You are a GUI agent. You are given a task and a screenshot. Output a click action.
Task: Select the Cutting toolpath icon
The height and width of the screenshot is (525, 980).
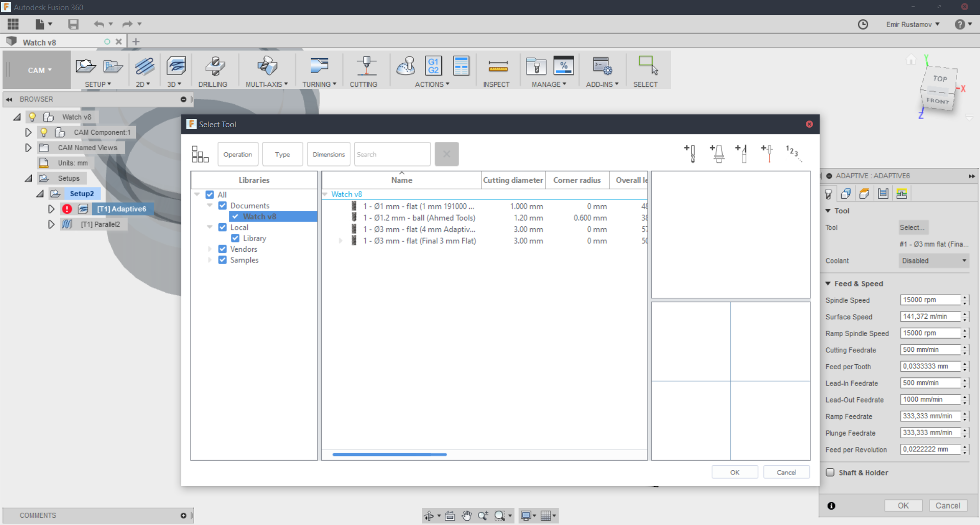(366, 66)
